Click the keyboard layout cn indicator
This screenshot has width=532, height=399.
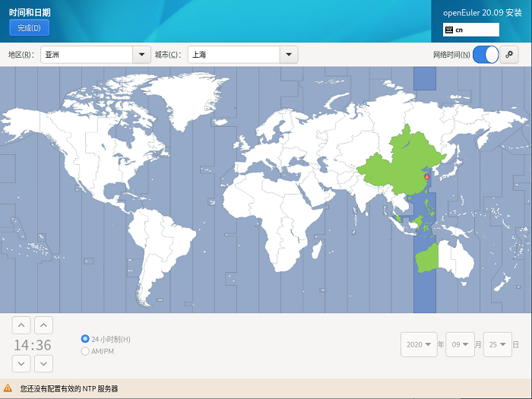coord(471,30)
